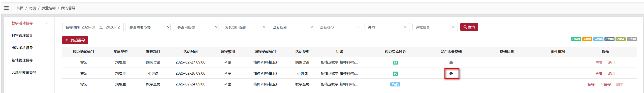
Task: Click the 发起督导 button
Action: pyautogui.click(x=75, y=40)
